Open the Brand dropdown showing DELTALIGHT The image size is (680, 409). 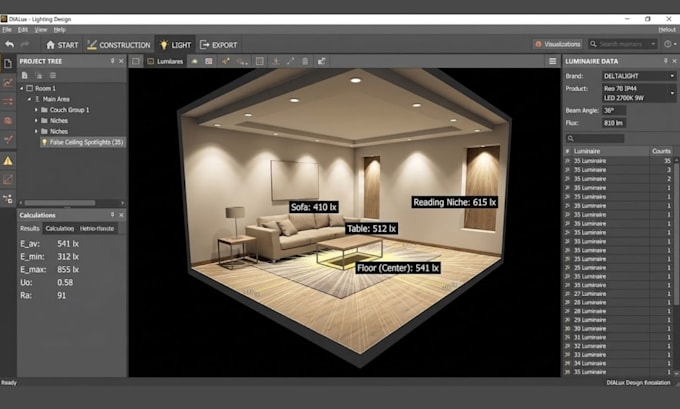(639, 76)
